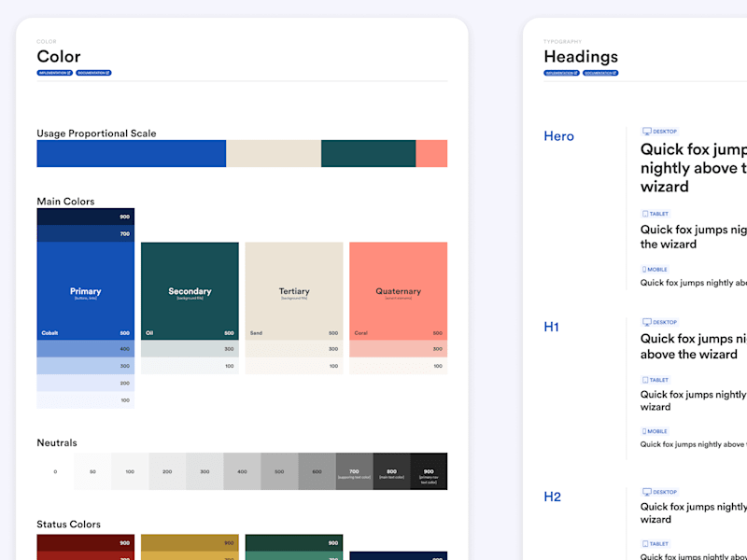
Task: Pick the dark red 900 status swatch
Action: [86, 543]
